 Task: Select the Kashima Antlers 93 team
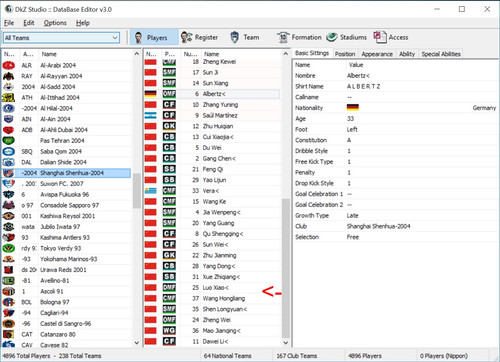point(67,237)
